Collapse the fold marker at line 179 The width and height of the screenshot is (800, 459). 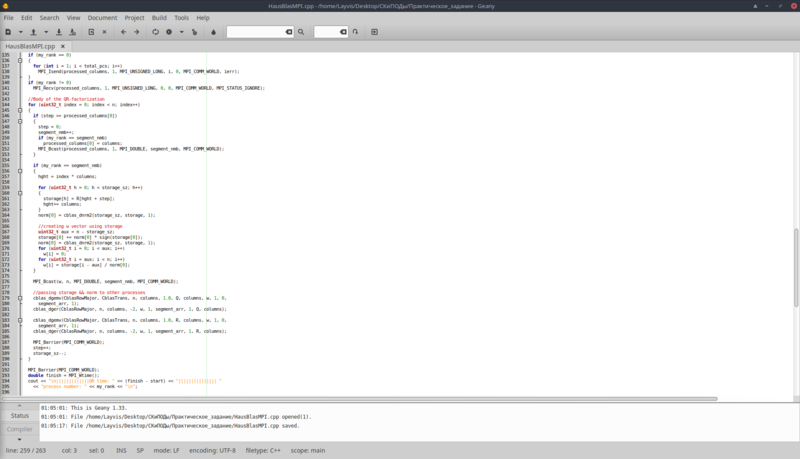pyautogui.click(x=20, y=298)
